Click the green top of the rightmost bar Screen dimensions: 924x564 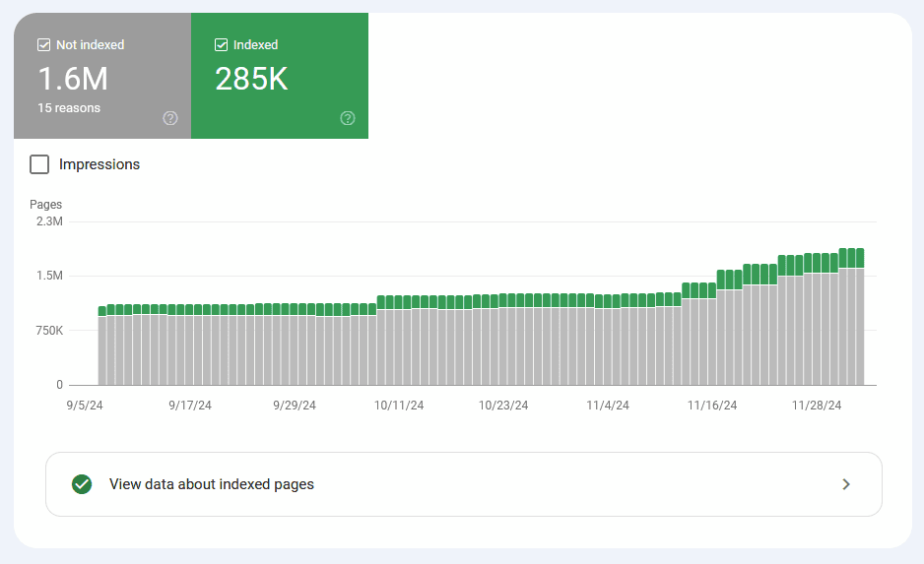point(859,258)
